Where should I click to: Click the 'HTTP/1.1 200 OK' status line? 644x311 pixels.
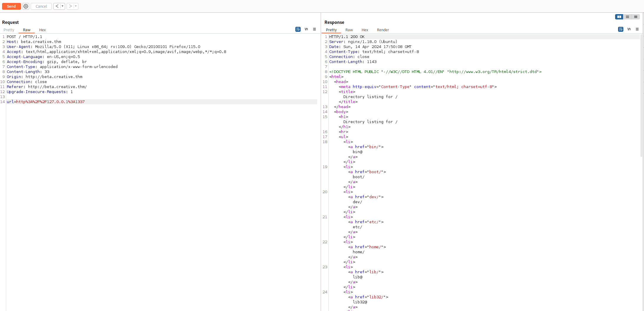tap(347, 37)
